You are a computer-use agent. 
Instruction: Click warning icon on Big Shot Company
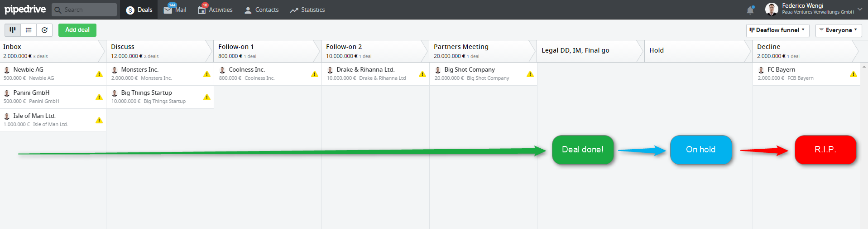click(x=530, y=74)
